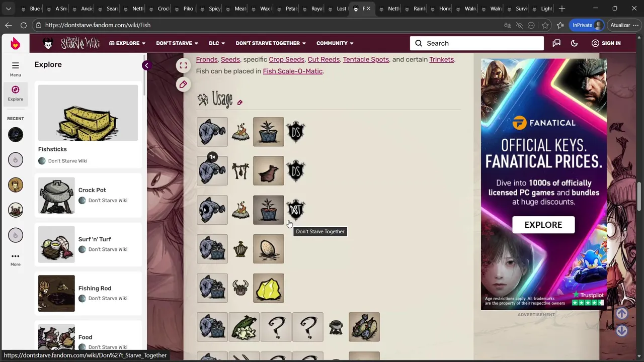
Task: Open a new browser tab with plus
Action: click(562, 9)
